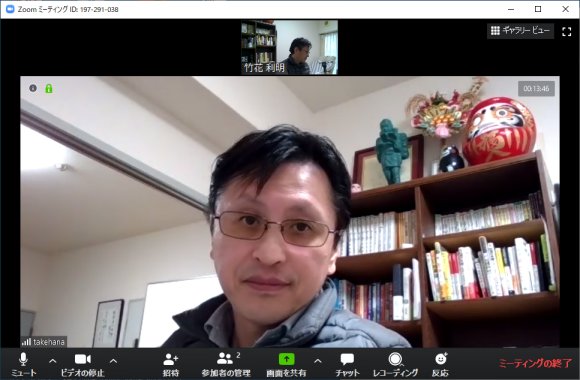Screen dimensions: 580x380
Task: Click red ミーティングの終了 end meeting
Action: (x=535, y=363)
